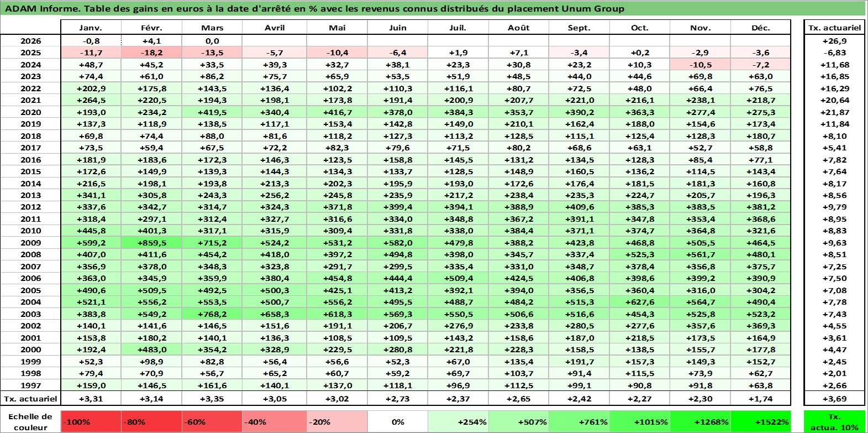This screenshot has height=433, width=868.
Task: Click the 'Août' column header
Action: [519, 28]
